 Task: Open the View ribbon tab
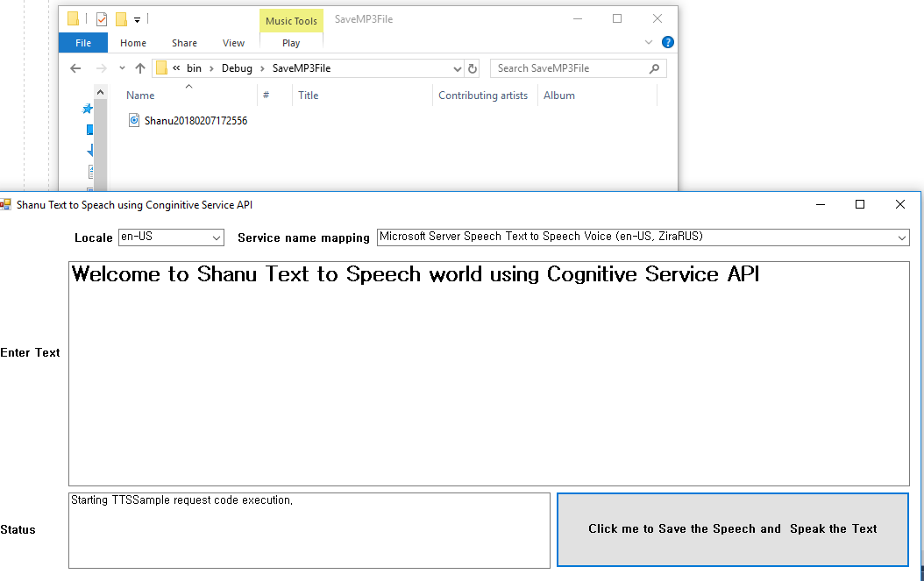pyautogui.click(x=233, y=43)
